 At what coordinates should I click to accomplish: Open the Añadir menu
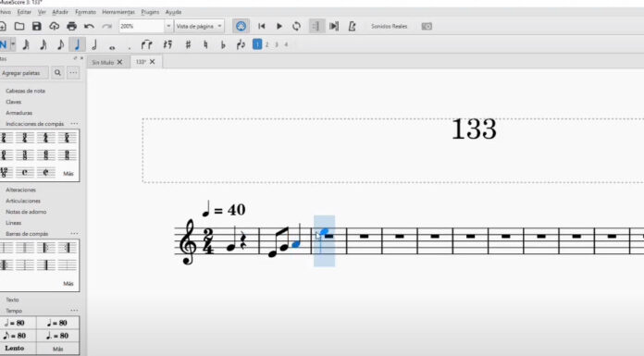tap(60, 12)
